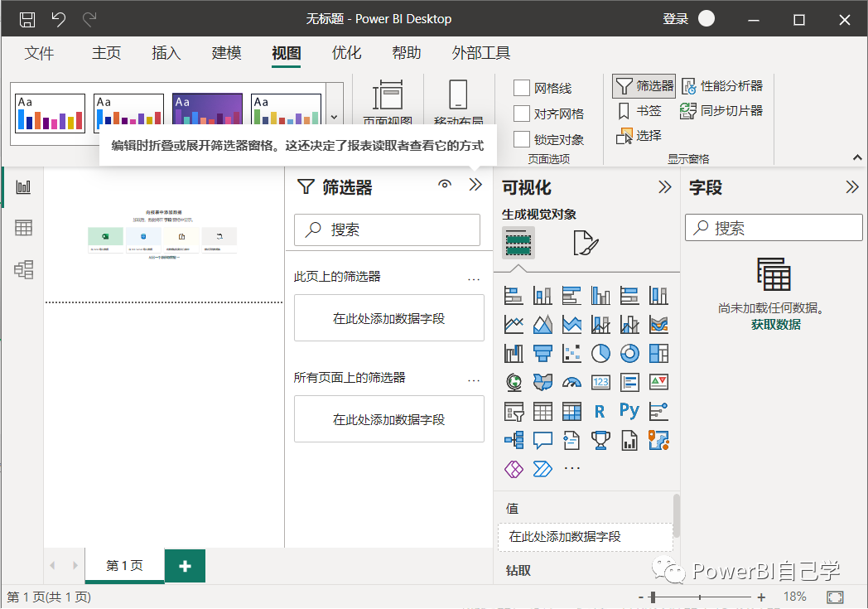Viewport: 868px width, 609px height.
Task: Toggle the 选择 pane
Action: click(639, 136)
